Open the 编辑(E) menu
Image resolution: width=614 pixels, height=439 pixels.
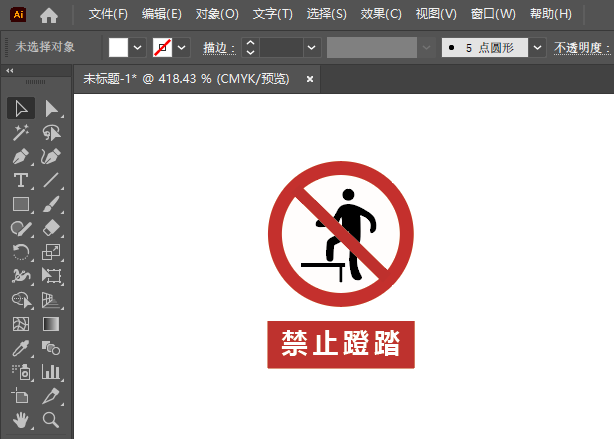[162, 14]
